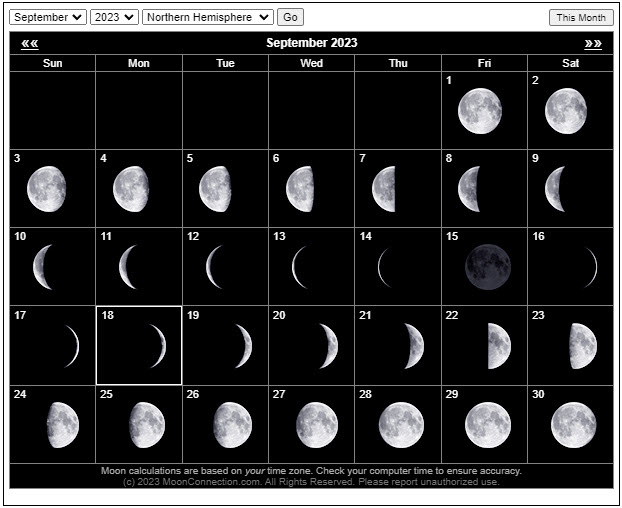This screenshot has width=622, height=508.
Task: Click the moon image for September 8
Action: pos(469,189)
